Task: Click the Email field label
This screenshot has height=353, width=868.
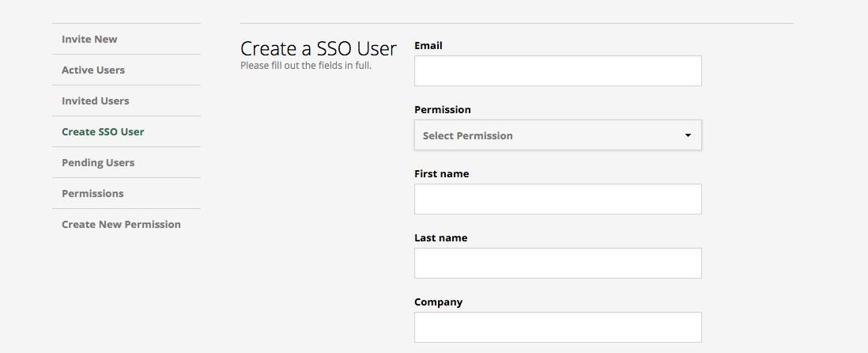Action: (x=428, y=45)
